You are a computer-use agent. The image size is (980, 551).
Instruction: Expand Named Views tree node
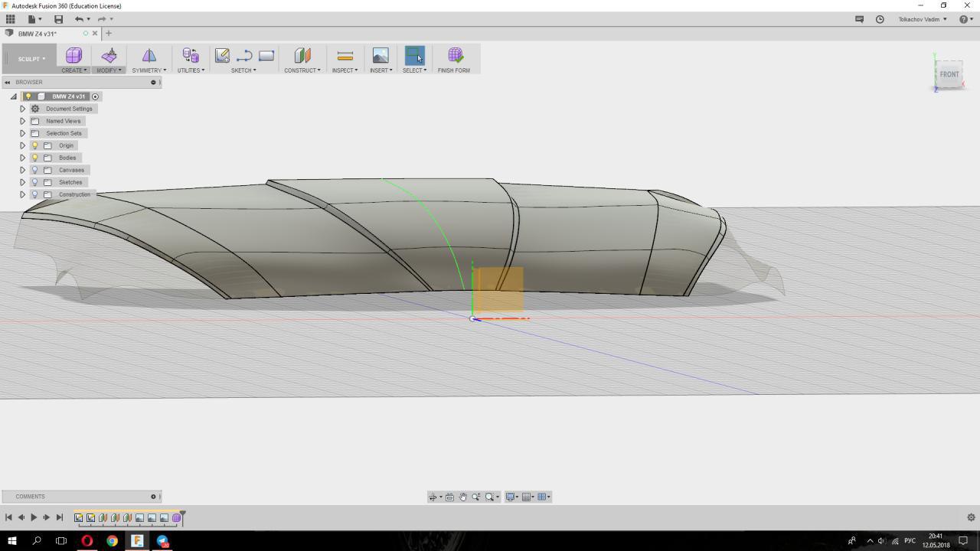click(22, 121)
